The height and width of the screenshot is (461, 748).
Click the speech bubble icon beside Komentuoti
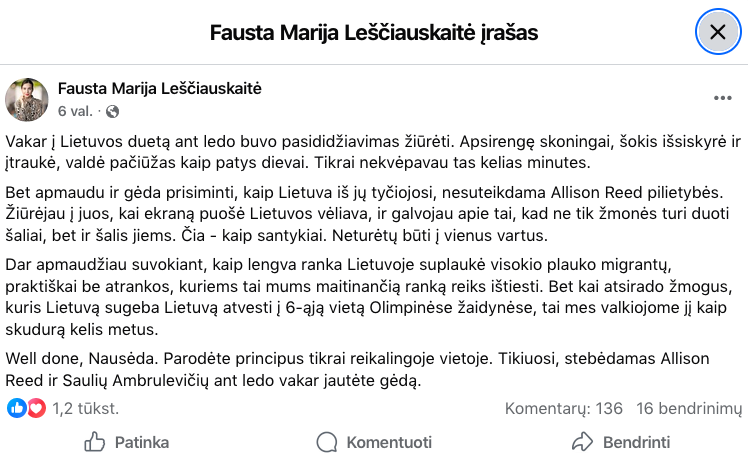point(326,442)
